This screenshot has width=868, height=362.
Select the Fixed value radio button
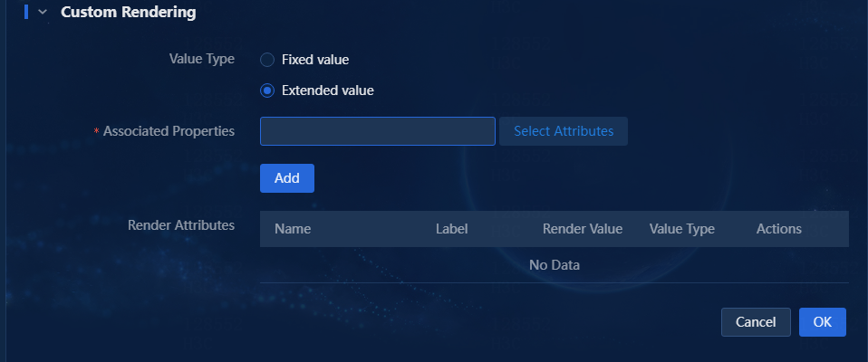[x=267, y=60]
